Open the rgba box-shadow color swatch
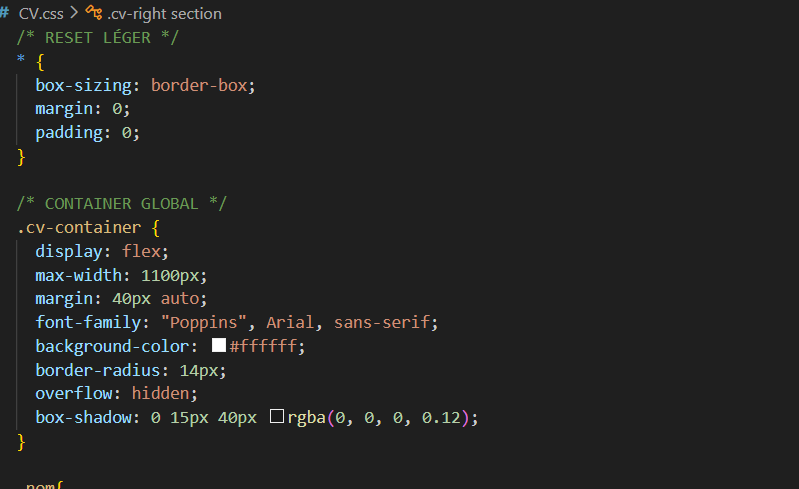Viewport: 799px width, 489px height. (277, 418)
